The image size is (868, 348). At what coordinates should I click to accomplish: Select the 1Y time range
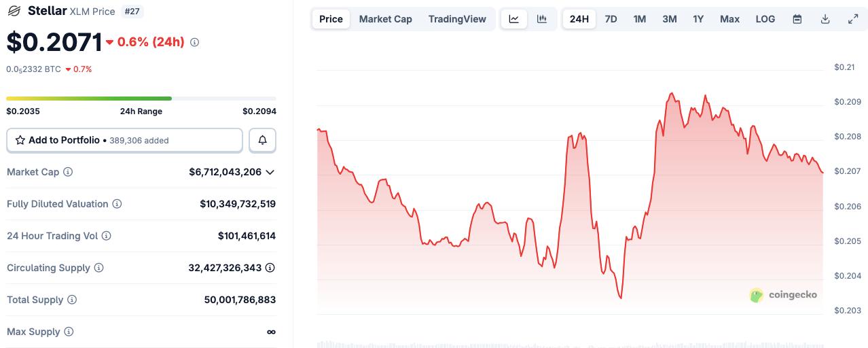pos(698,19)
